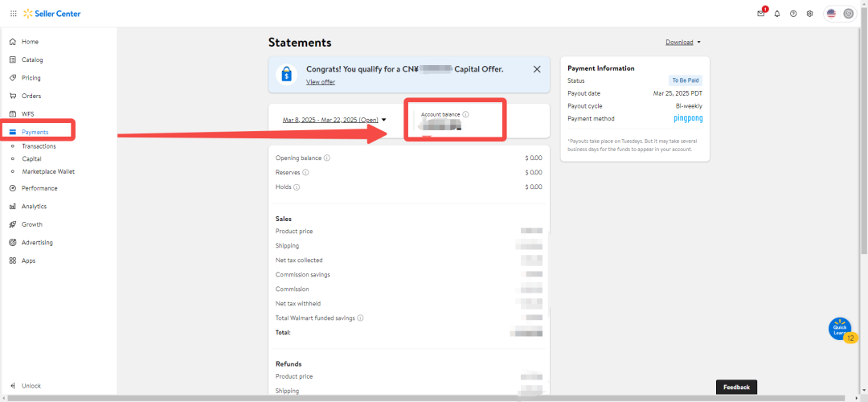Go to Catalog in the sidebar
Image resolution: width=868 pixels, height=402 pixels.
(x=32, y=59)
